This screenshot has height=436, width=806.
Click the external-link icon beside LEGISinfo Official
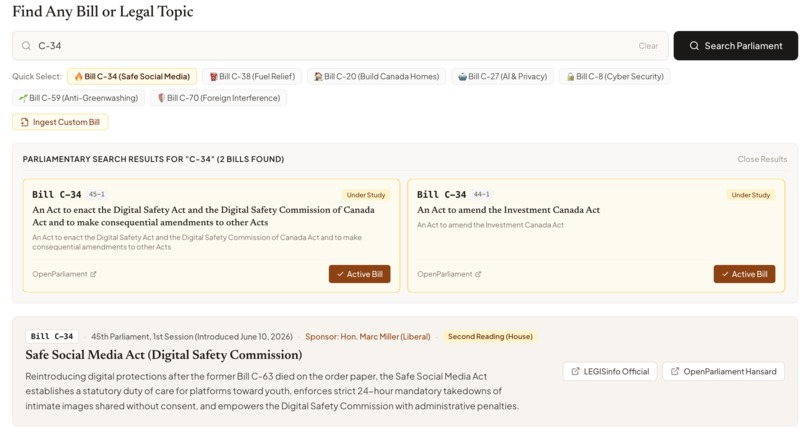click(x=575, y=371)
